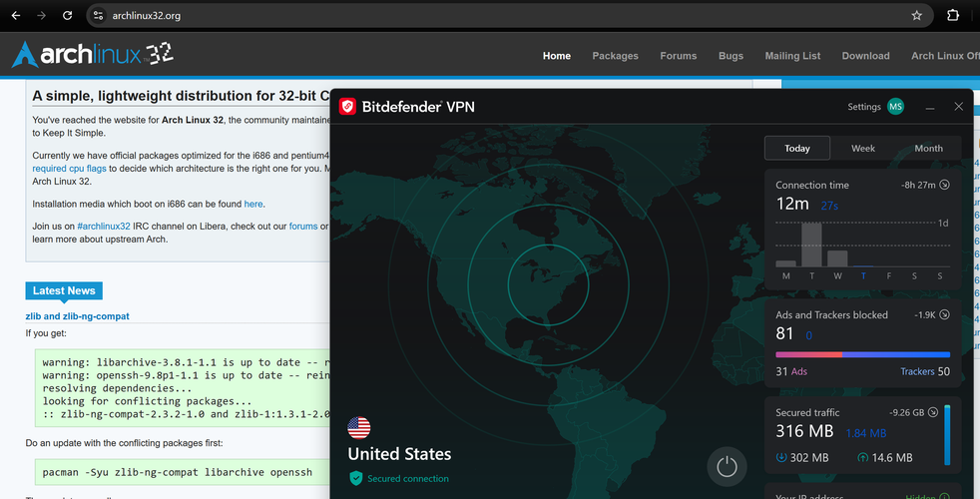Image resolution: width=980 pixels, height=499 pixels.
Task: Select the Today statistics tab
Action: (x=797, y=148)
